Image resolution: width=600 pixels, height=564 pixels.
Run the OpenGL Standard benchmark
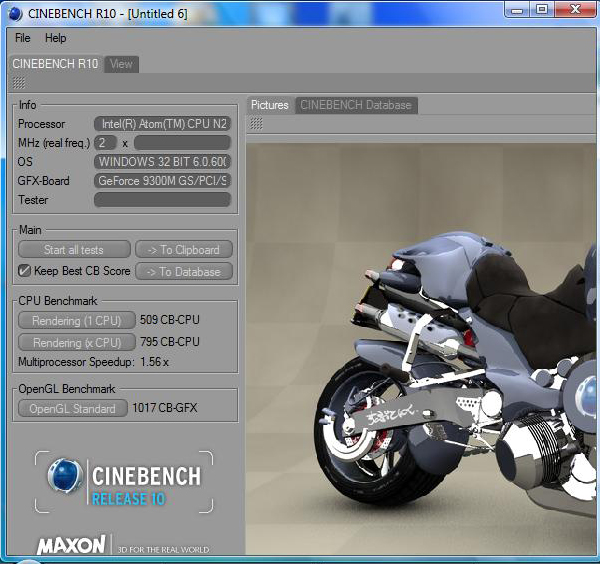click(x=72, y=408)
